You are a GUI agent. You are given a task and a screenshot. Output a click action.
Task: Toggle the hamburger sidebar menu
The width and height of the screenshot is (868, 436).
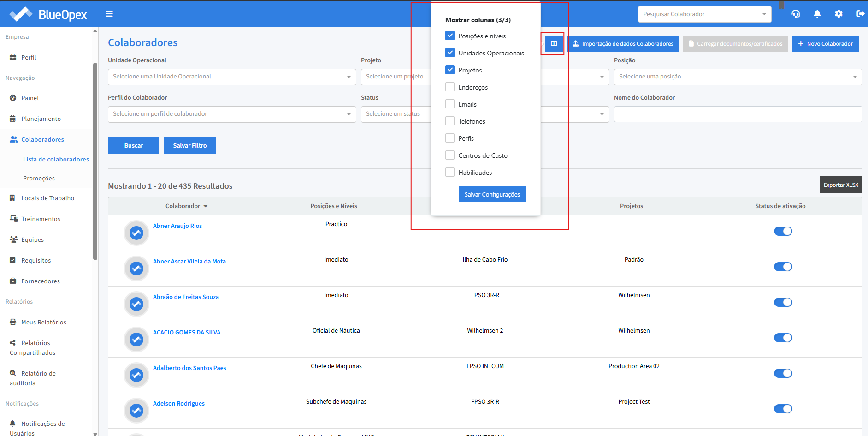[x=109, y=14]
